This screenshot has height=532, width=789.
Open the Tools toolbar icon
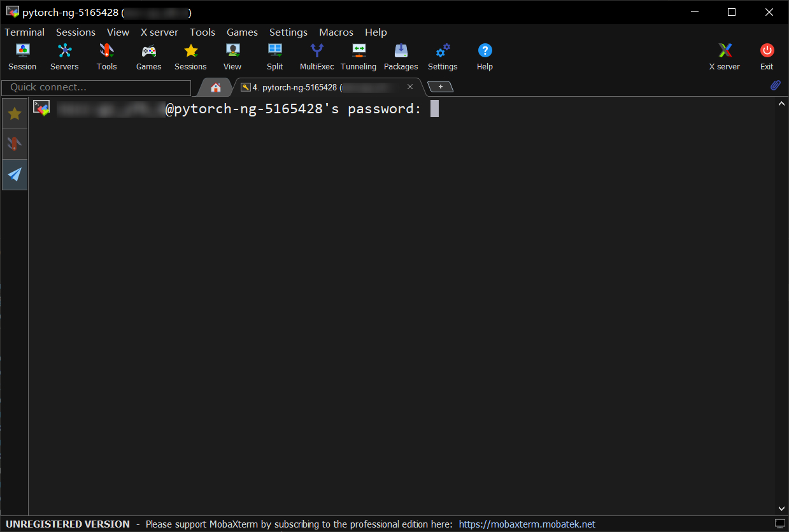pos(106,57)
